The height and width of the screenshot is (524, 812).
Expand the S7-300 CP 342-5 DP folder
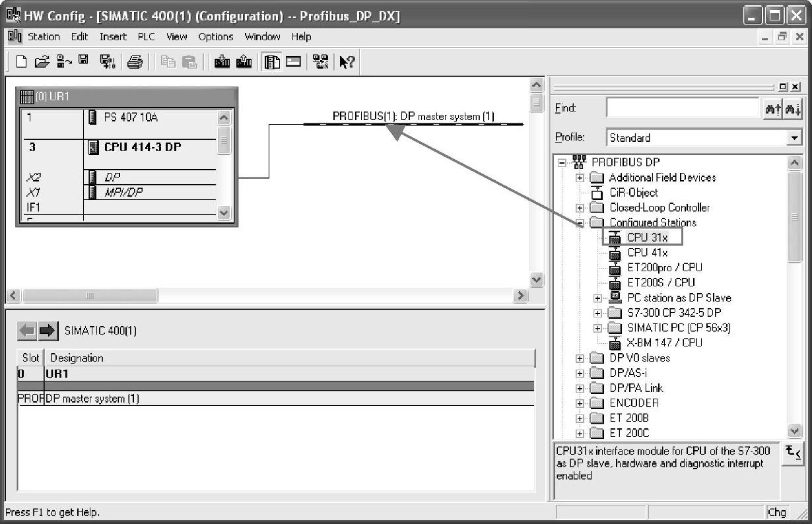[x=597, y=313]
